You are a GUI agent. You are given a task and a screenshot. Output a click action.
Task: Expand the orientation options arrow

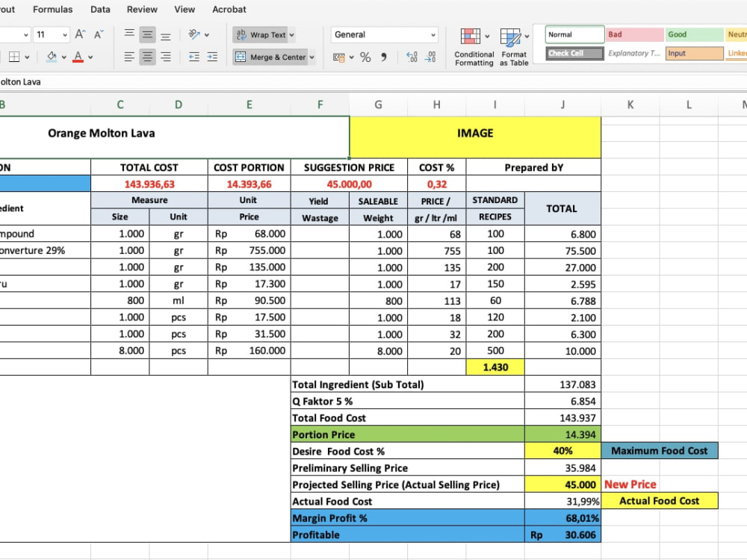point(207,35)
